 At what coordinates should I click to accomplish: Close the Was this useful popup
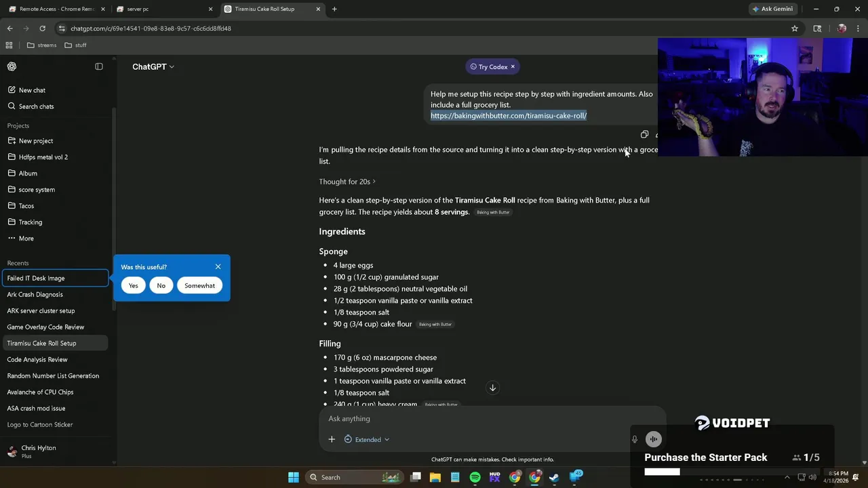pyautogui.click(x=218, y=266)
